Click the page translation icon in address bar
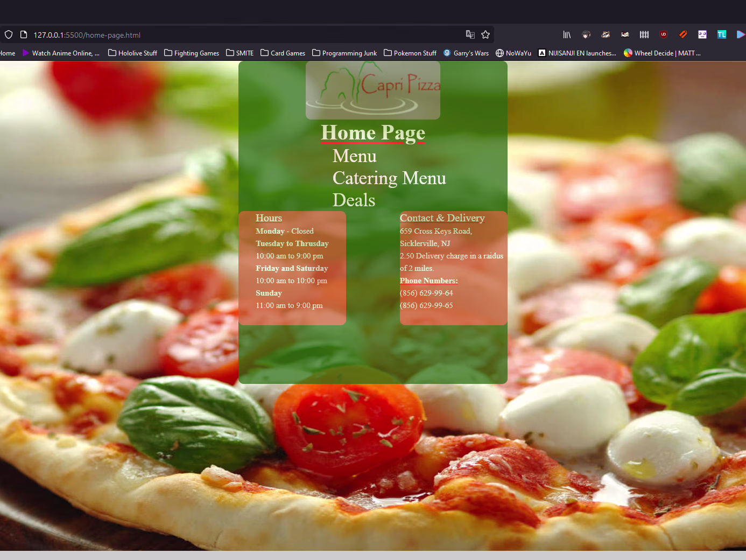Image resolution: width=746 pixels, height=560 pixels. point(470,34)
